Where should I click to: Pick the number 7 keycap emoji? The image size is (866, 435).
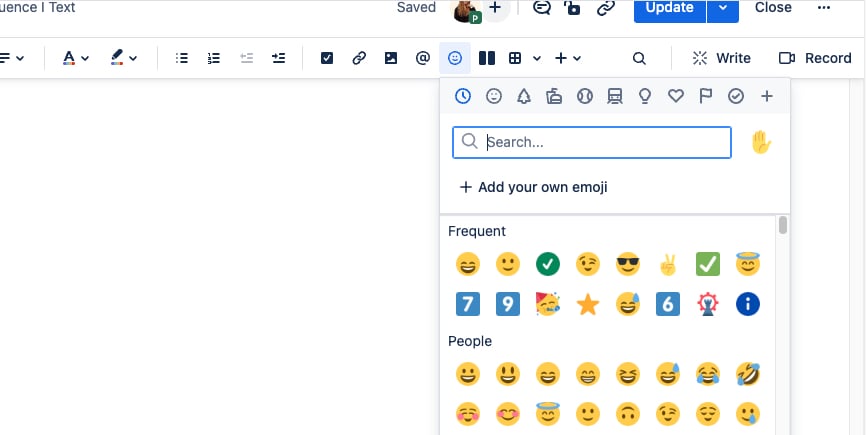[468, 304]
